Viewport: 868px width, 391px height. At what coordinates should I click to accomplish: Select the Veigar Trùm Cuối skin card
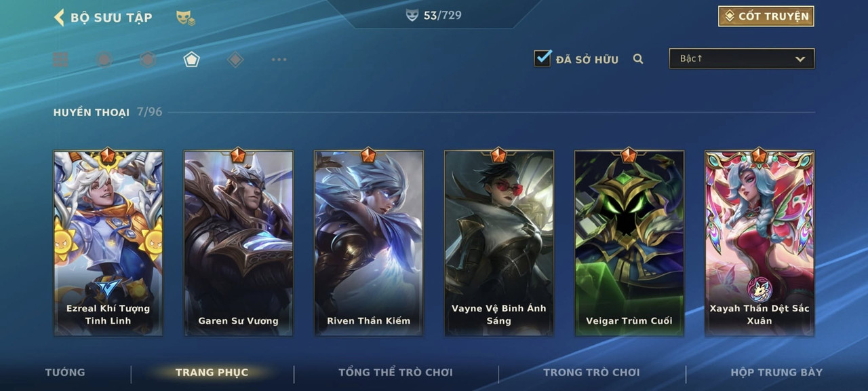pyautogui.click(x=629, y=243)
